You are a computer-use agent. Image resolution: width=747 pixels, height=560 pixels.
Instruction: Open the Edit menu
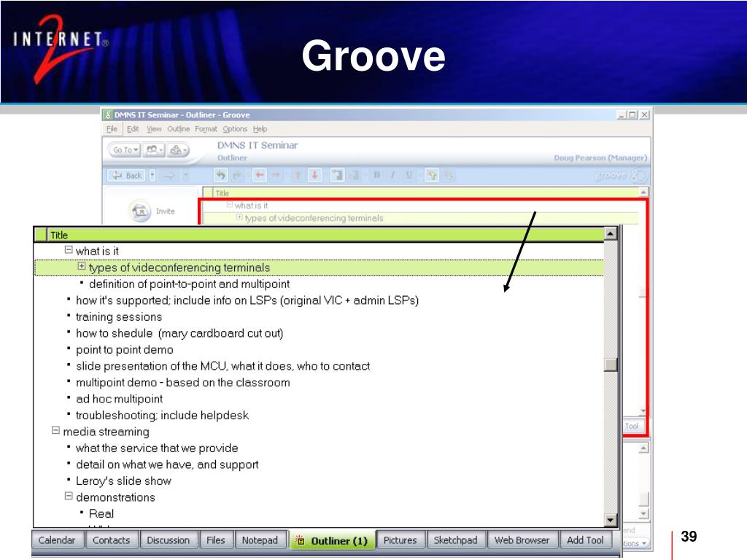click(x=133, y=129)
